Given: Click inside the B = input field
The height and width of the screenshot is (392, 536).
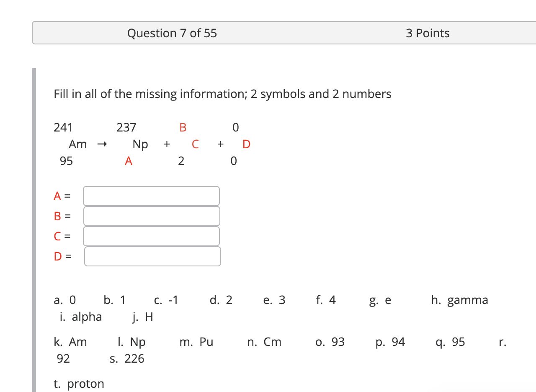Looking at the screenshot, I should pos(152,216).
